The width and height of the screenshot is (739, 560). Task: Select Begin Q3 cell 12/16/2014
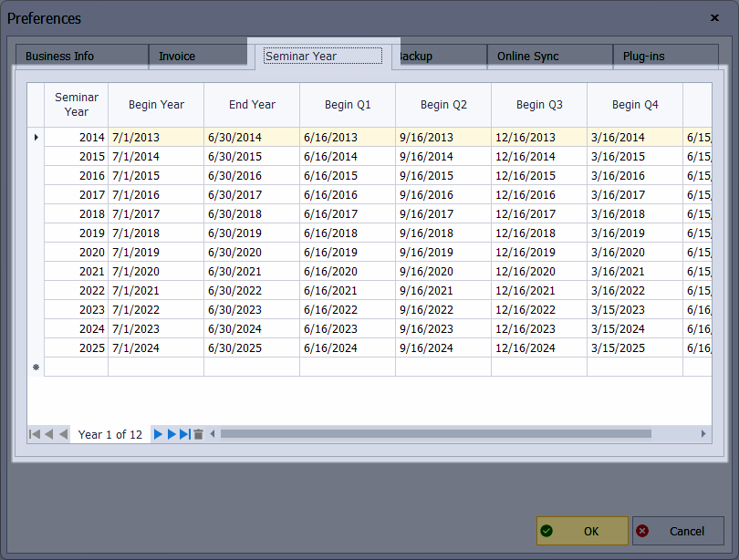539,156
